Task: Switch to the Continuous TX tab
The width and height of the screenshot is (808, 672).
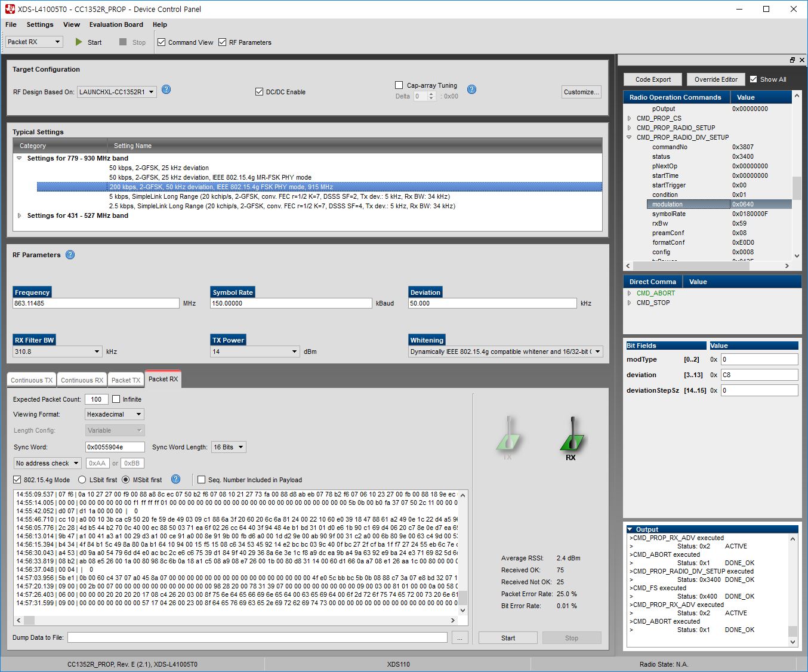Action: (x=31, y=380)
